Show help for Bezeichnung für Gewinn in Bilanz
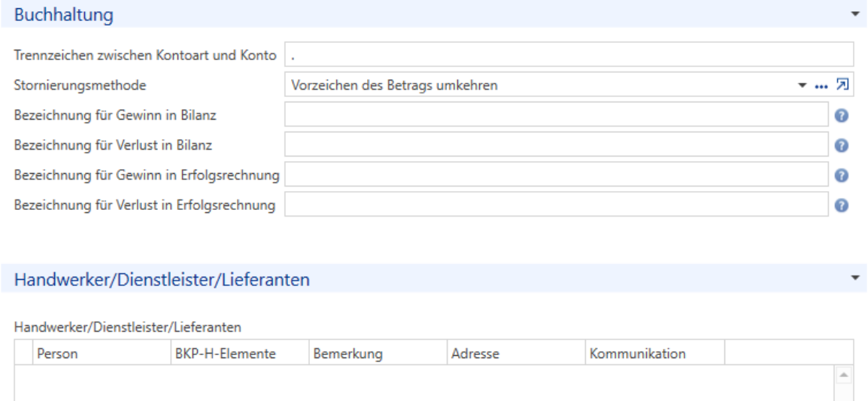 [841, 116]
